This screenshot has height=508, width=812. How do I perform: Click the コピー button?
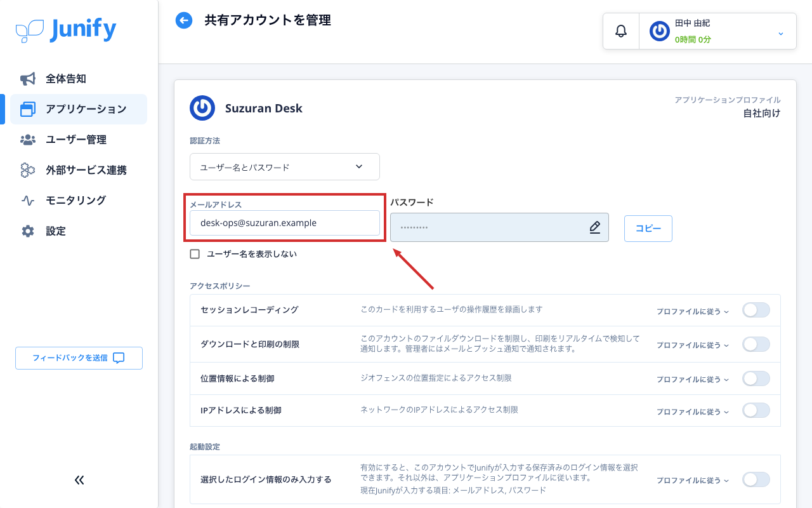648,229
